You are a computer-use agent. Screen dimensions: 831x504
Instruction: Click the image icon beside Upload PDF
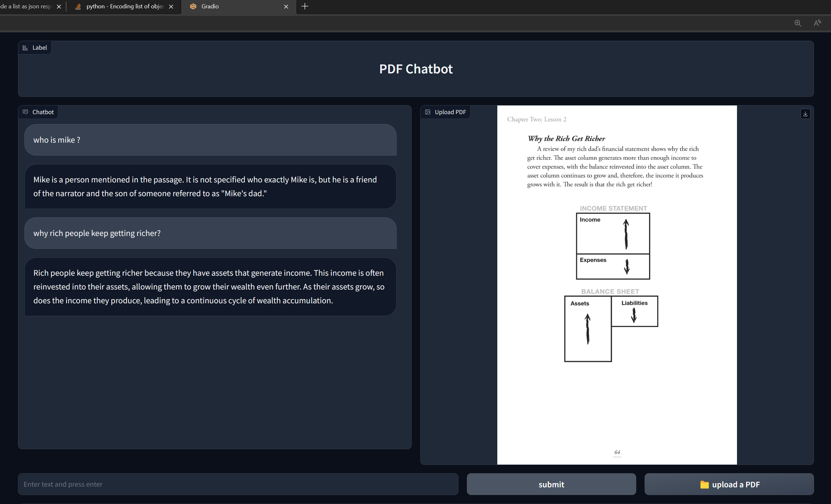tap(428, 112)
